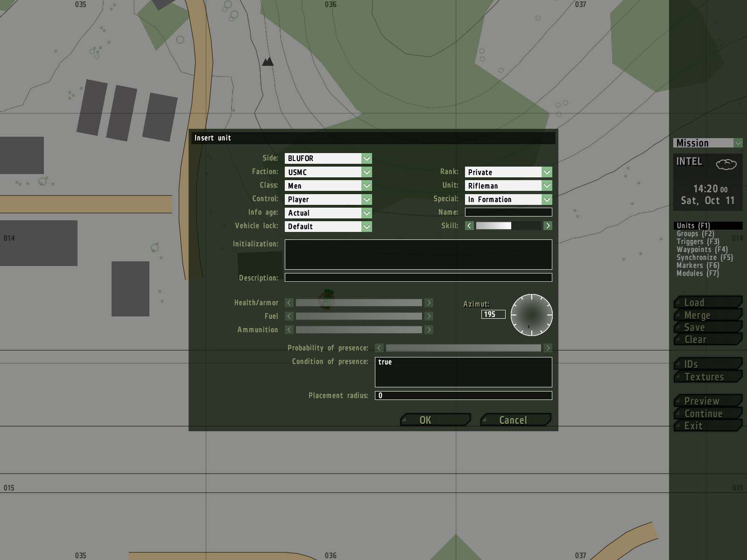Click the Name input field
Image resolution: width=747 pixels, height=560 pixels.
coord(508,212)
